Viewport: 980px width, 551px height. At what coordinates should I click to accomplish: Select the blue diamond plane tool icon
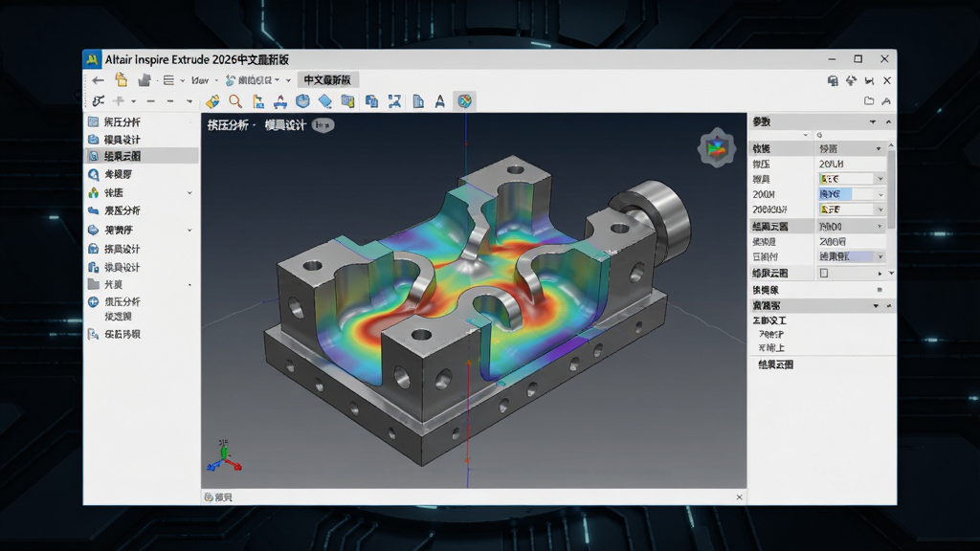click(x=325, y=101)
